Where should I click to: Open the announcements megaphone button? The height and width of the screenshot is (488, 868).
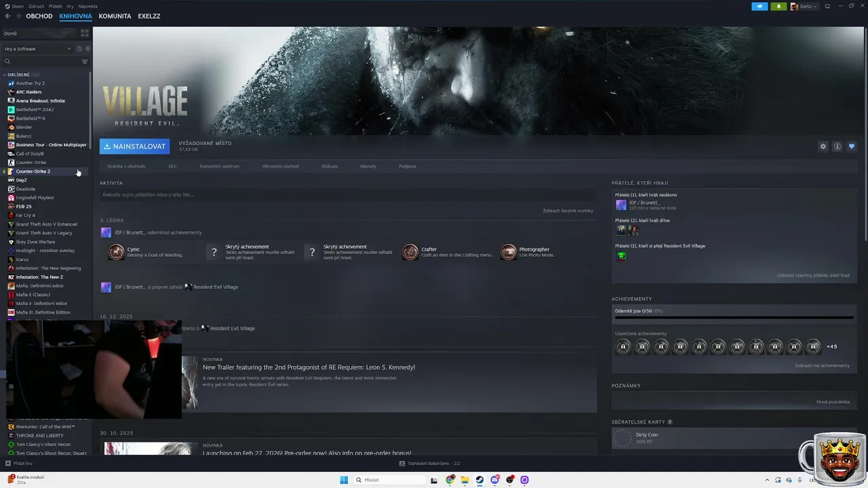(759, 6)
